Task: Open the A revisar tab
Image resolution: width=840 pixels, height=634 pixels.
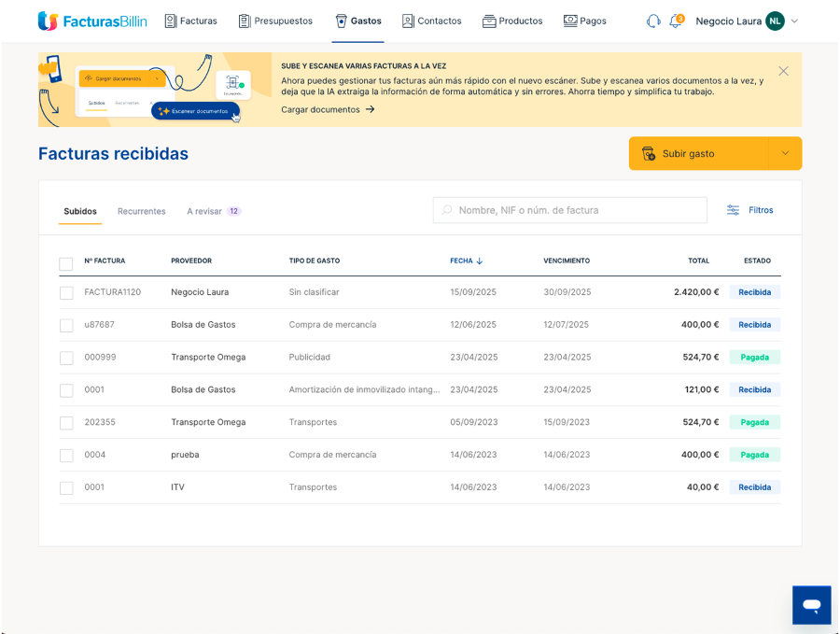Action: click(x=204, y=211)
